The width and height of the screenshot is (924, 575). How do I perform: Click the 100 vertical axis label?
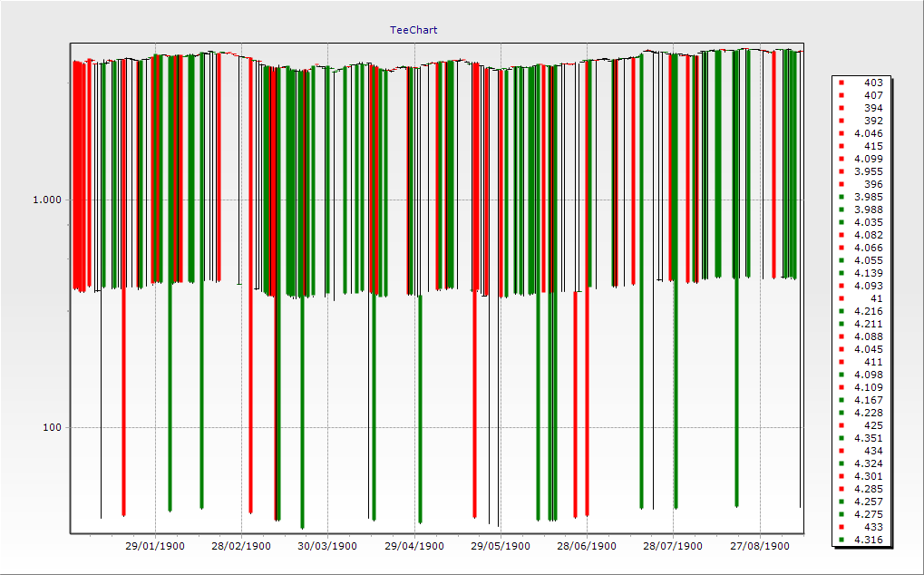pos(53,428)
